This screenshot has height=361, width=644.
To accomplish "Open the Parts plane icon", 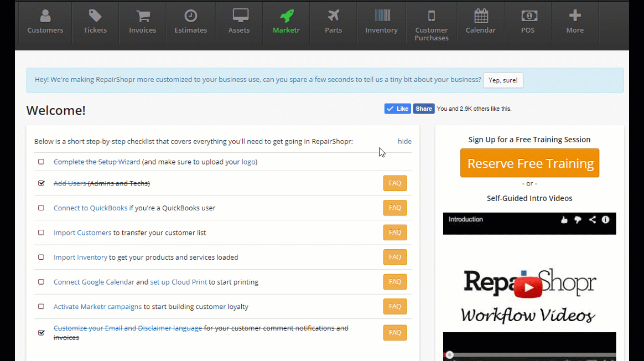I will [333, 16].
